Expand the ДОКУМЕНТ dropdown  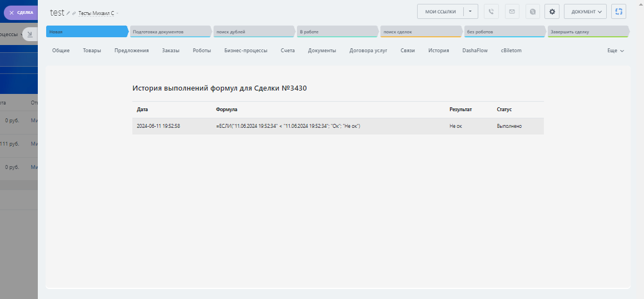point(585,12)
